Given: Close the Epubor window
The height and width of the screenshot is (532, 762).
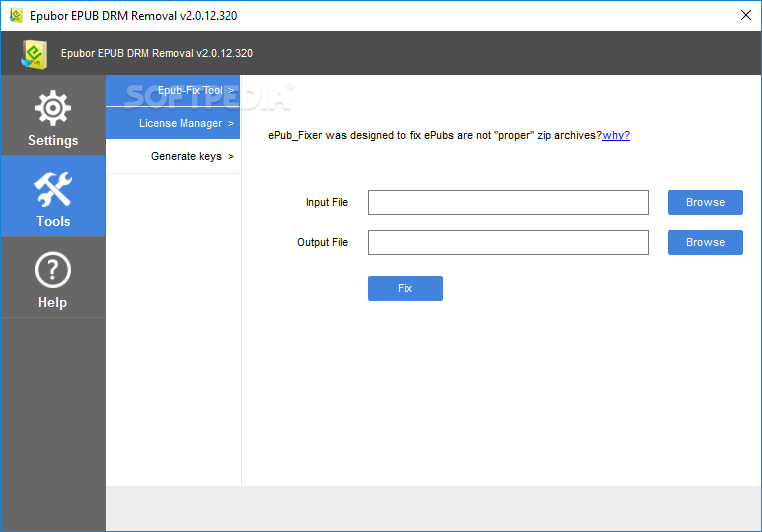Looking at the screenshot, I should pos(745,15).
